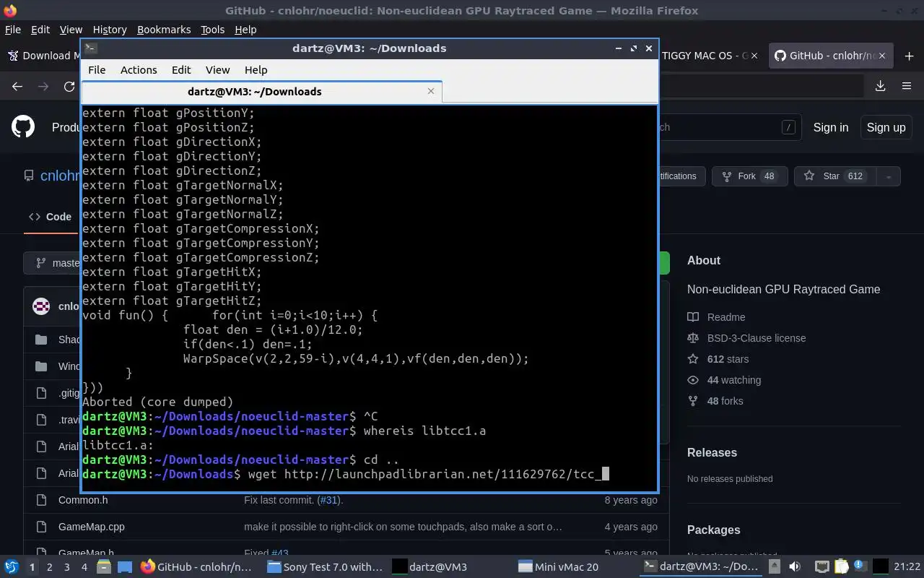Open Firefox hamburger application menu
The height and width of the screenshot is (578, 924).
tap(907, 86)
